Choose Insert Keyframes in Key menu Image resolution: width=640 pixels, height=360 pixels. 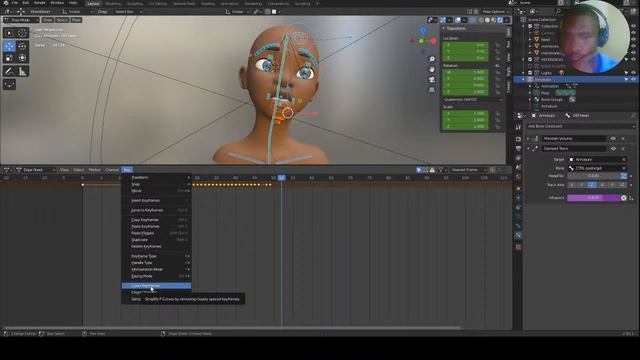point(156,200)
